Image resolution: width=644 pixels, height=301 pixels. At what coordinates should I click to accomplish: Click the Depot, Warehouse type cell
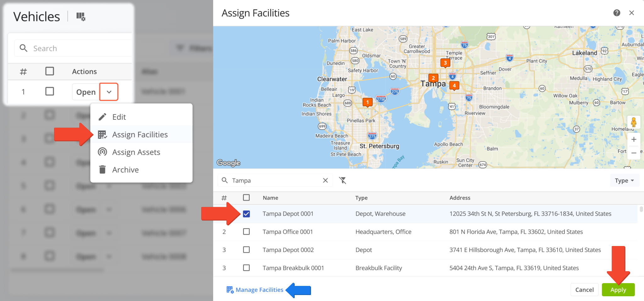tap(380, 214)
